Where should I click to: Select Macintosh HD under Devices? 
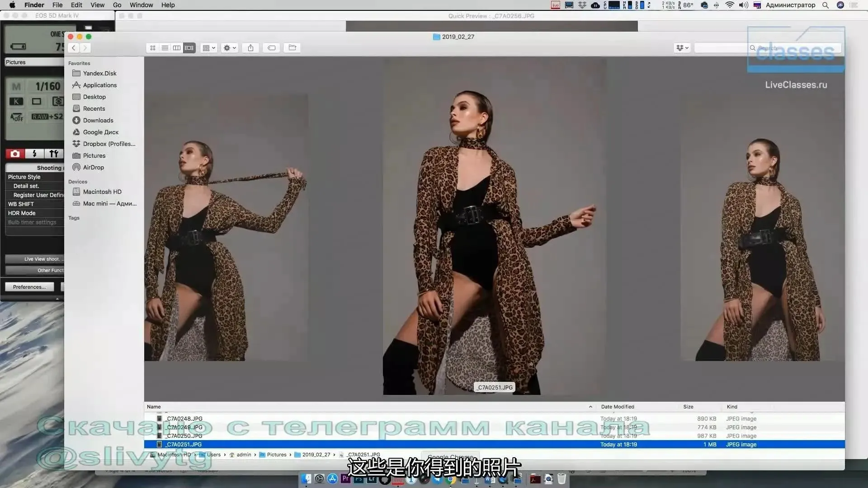pos(102,192)
